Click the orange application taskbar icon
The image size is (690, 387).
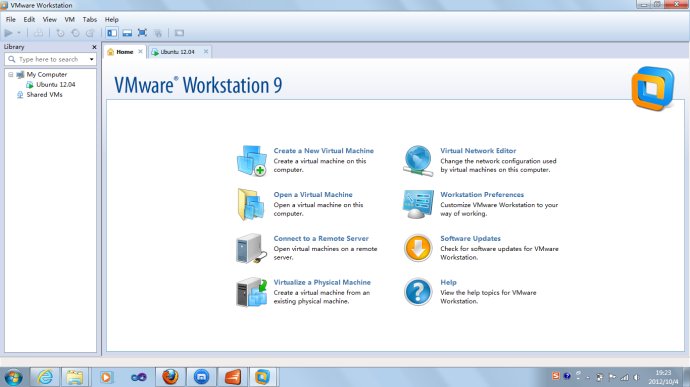coord(232,377)
